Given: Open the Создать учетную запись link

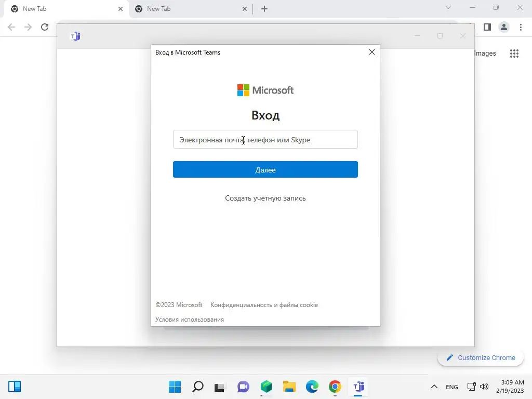Looking at the screenshot, I should [x=265, y=198].
